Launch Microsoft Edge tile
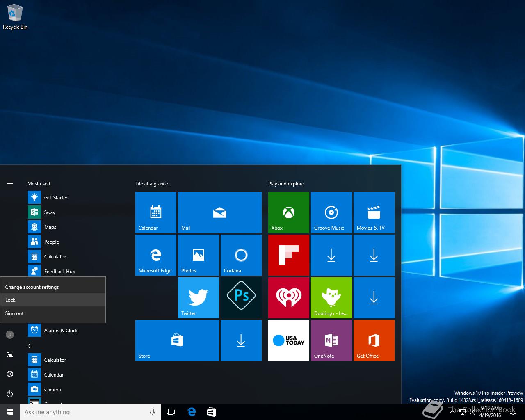Image resolution: width=525 pixels, height=420 pixels. [x=156, y=255]
